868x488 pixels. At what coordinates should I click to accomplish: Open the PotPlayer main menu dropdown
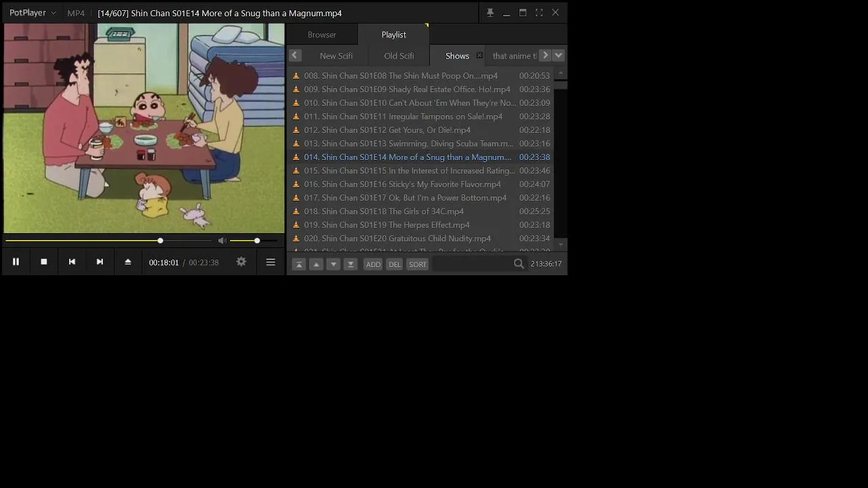click(x=33, y=13)
